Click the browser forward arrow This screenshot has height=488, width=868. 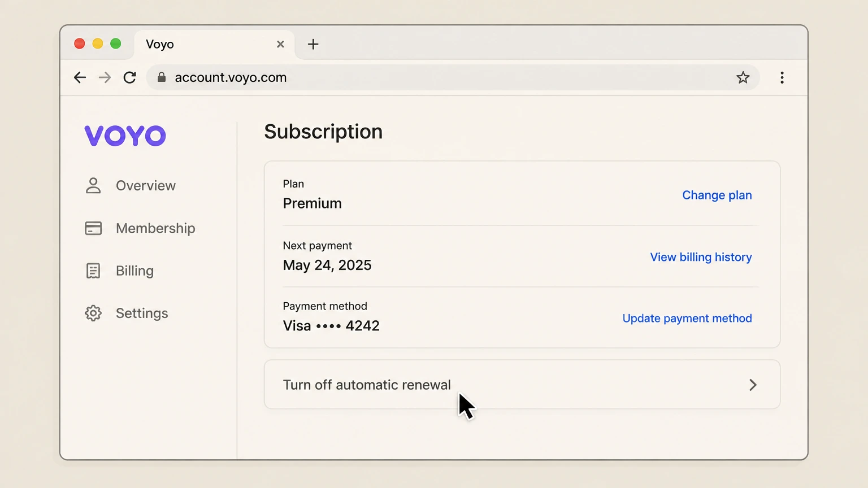click(105, 77)
